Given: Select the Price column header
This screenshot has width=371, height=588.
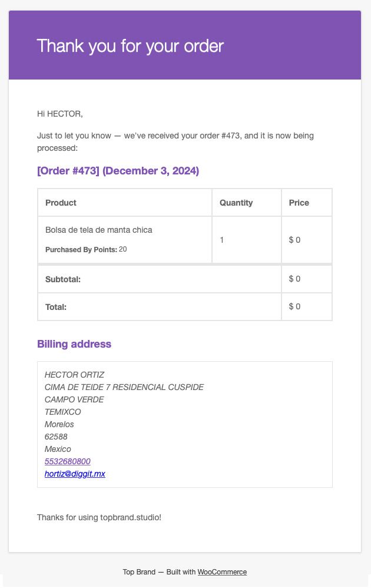Looking at the screenshot, I should 299,203.
